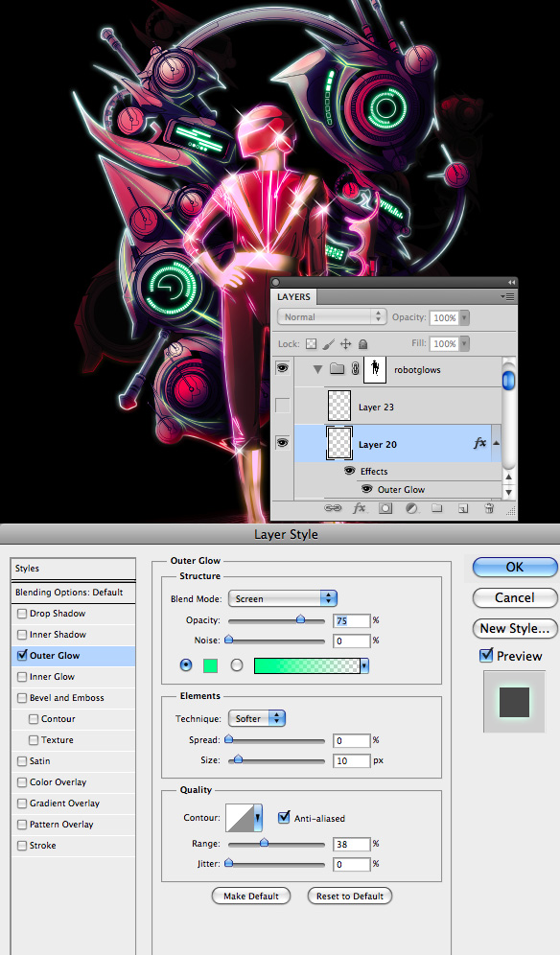Uncheck the Anti-aliased checkbox
Image resolution: width=560 pixels, height=955 pixels.
click(x=284, y=817)
